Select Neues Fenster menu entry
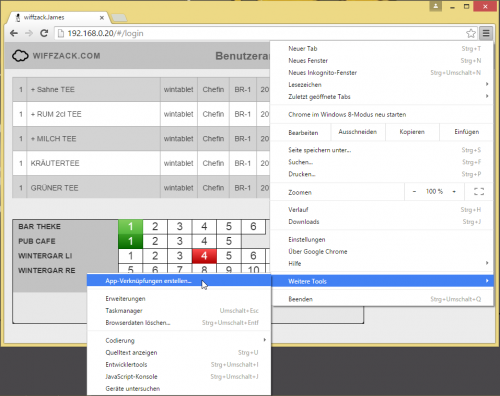The height and width of the screenshot is (396, 500). point(381,61)
